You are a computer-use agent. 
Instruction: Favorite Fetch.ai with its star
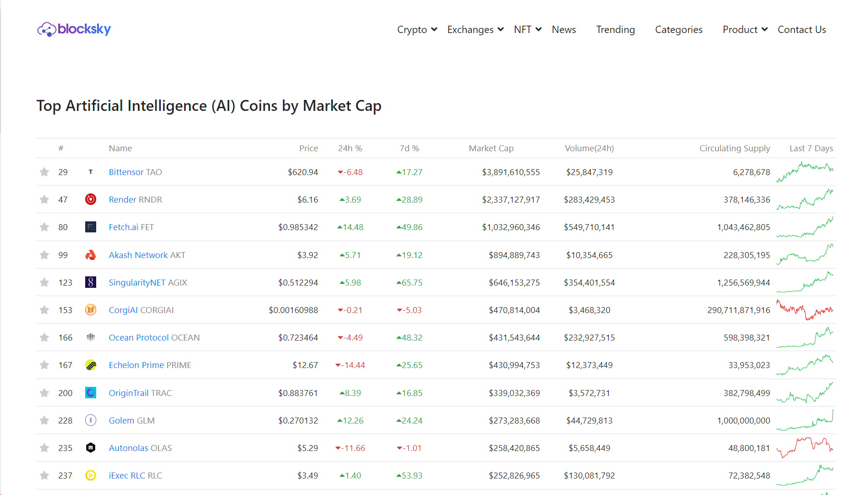[x=44, y=227]
